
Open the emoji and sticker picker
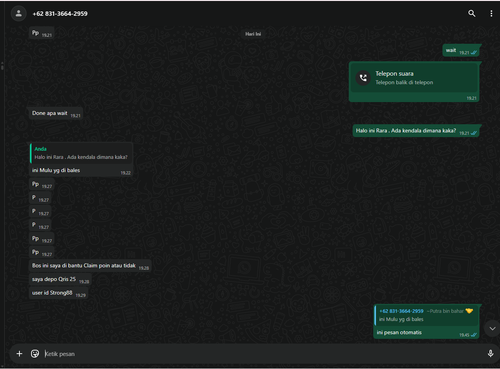(35, 354)
